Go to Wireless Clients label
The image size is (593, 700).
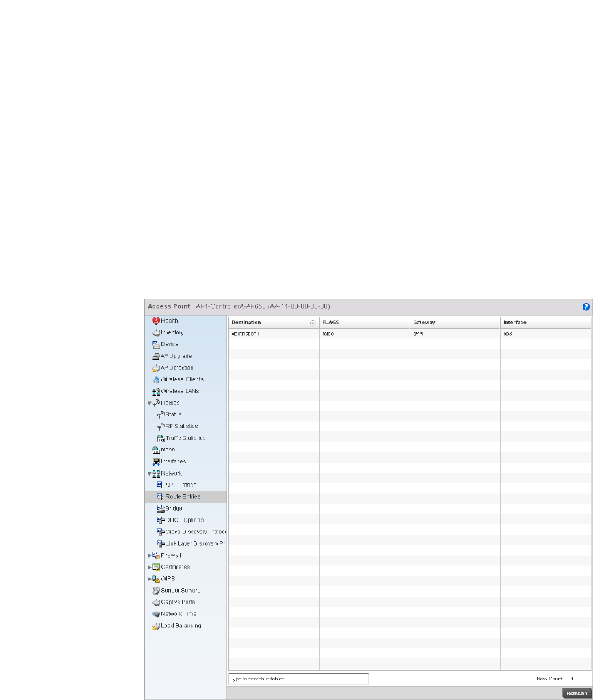click(x=182, y=379)
